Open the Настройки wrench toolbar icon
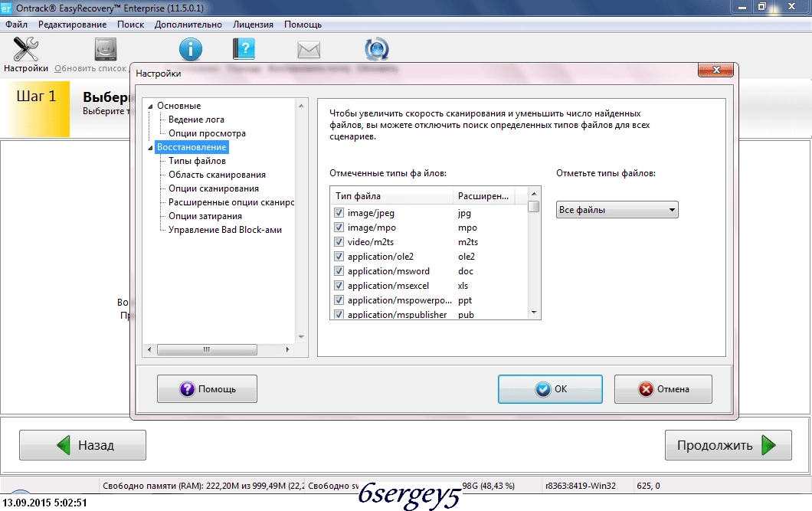The height and width of the screenshot is (511, 812). coord(25,49)
